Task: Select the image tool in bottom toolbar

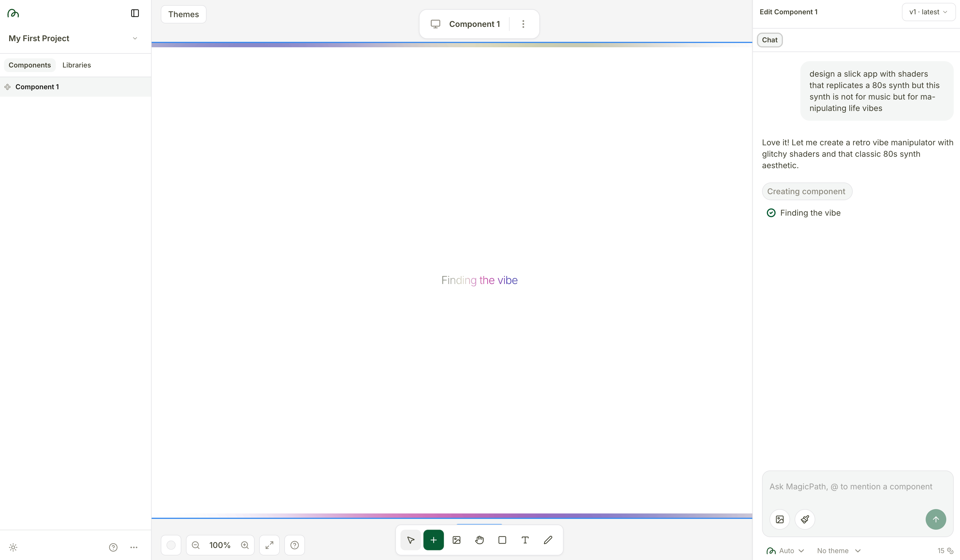Action: [x=456, y=540]
